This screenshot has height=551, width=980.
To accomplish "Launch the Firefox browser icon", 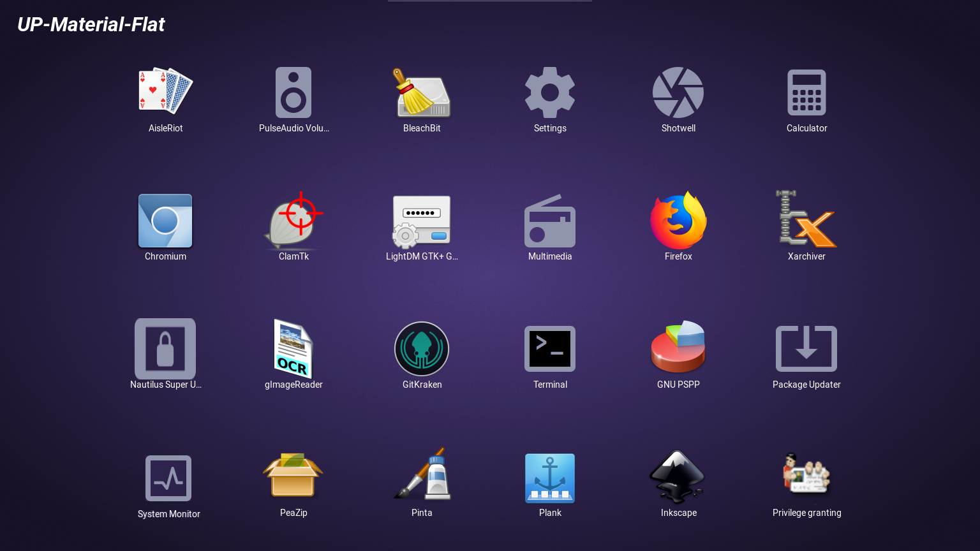I will (x=678, y=221).
